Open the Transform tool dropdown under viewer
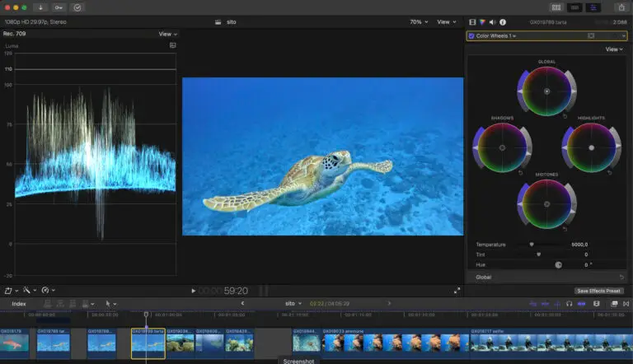The height and width of the screenshot is (364, 633). pyautogui.click(x=11, y=290)
